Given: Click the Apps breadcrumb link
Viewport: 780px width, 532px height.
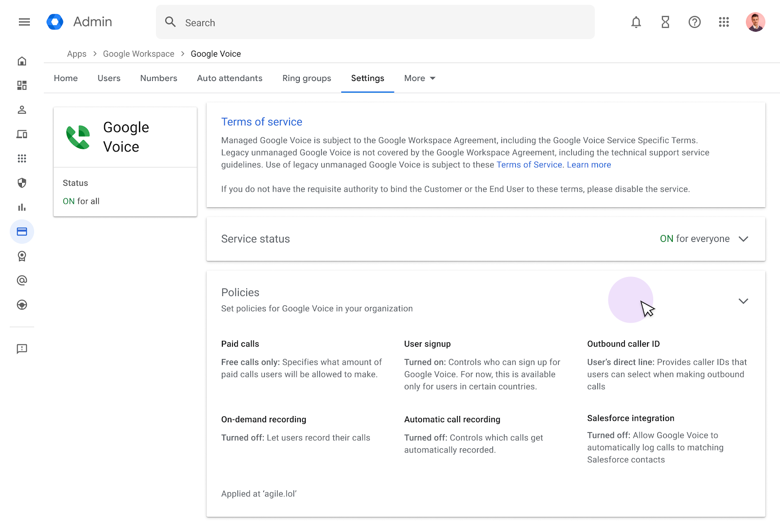Looking at the screenshot, I should pos(77,54).
